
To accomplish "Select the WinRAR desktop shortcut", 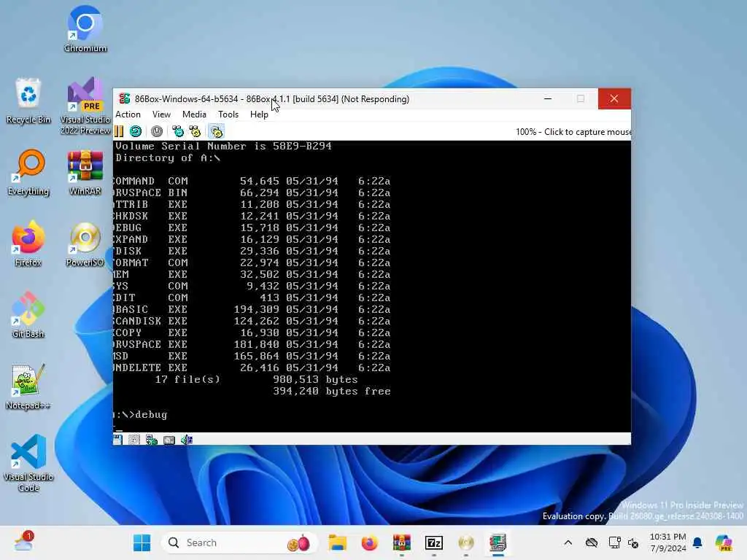I will (85, 172).
